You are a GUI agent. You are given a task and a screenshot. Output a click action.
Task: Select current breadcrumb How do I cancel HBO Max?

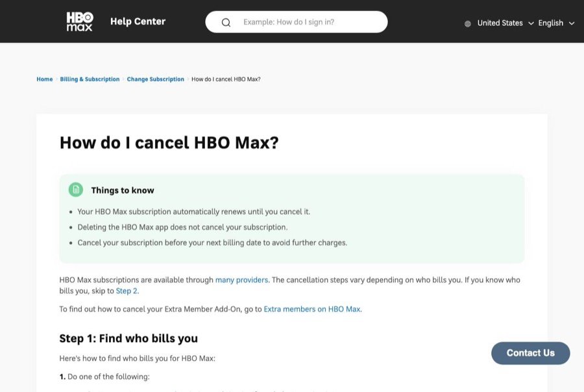click(226, 79)
